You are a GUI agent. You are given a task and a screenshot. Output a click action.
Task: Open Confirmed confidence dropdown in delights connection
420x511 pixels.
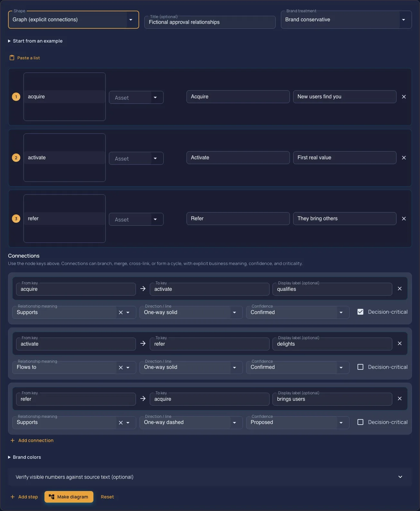point(298,367)
